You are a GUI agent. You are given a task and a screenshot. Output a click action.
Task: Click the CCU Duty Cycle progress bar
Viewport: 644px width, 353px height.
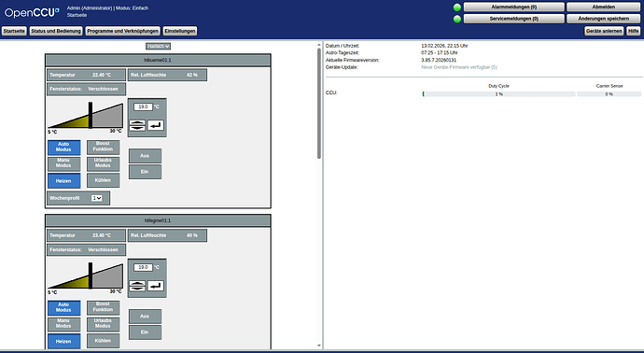498,94
